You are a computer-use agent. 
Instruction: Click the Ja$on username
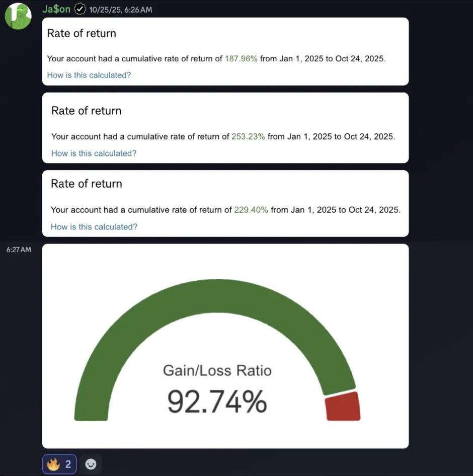click(x=56, y=9)
